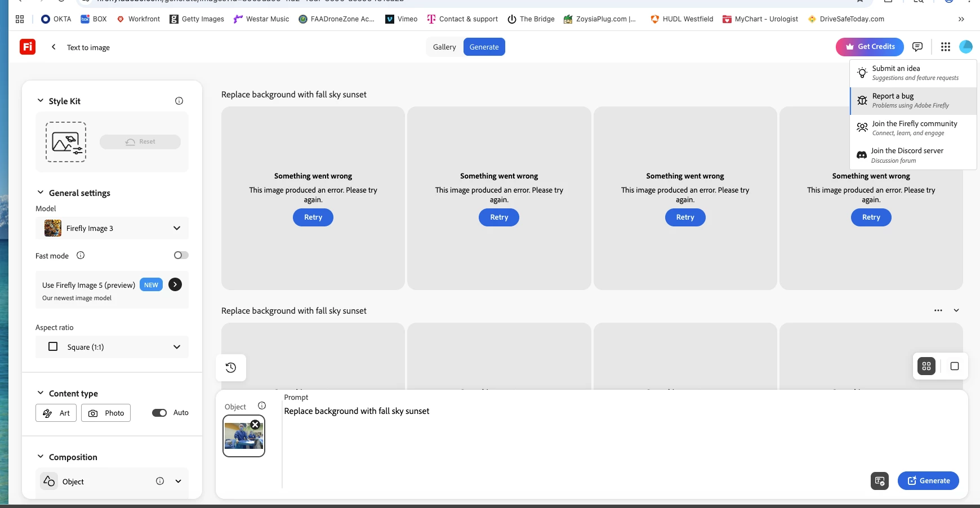Go back with the arrow beside Text to image

click(54, 47)
